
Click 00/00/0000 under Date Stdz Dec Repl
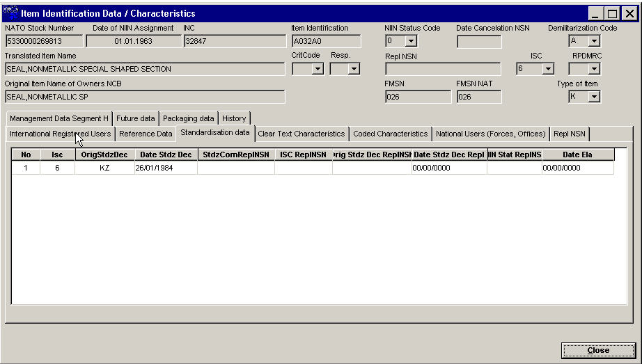tap(449, 168)
